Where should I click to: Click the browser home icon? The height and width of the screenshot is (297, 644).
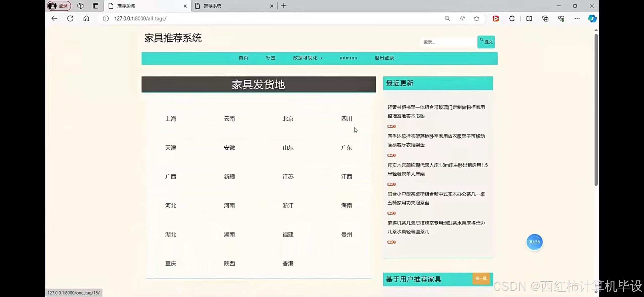(86, 18)
